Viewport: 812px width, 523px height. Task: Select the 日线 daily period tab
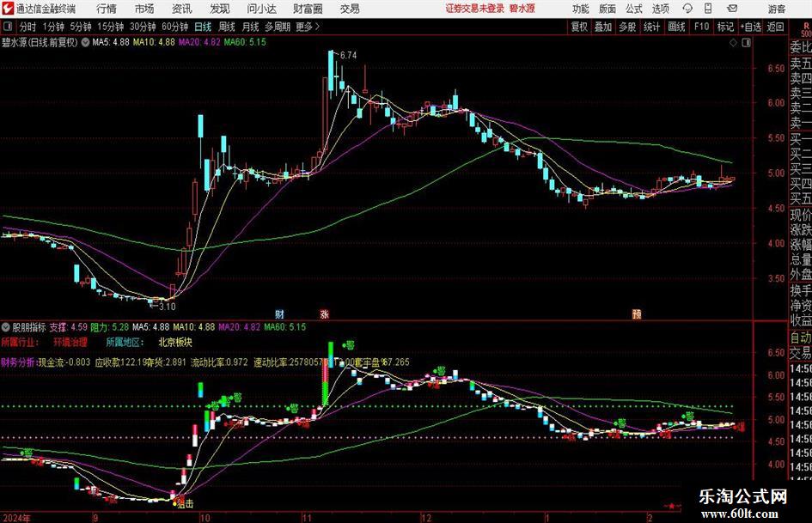(x=203, y=27)
